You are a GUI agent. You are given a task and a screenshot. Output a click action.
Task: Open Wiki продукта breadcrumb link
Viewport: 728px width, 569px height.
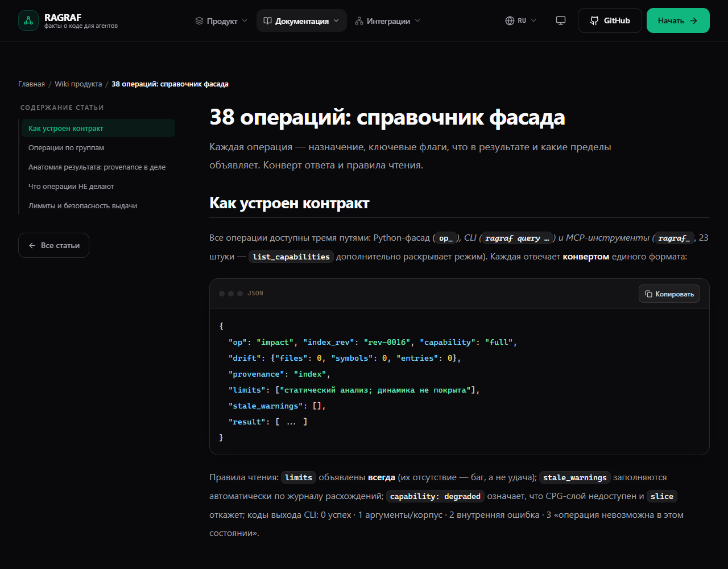[x=78, y=84]
